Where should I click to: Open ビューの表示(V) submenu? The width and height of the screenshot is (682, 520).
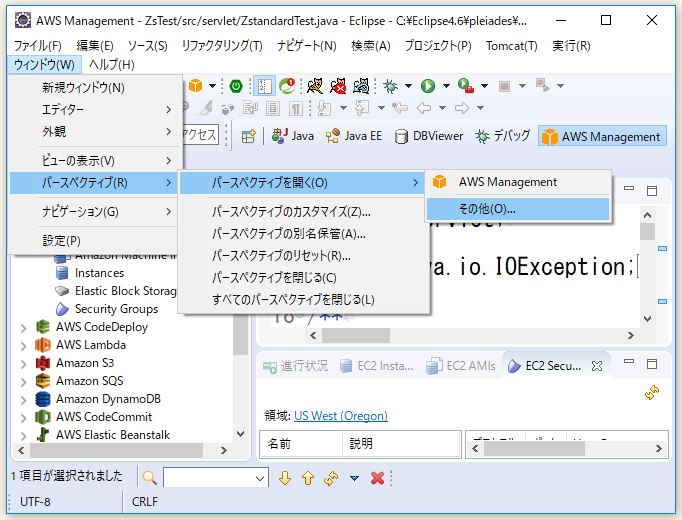pos(94,160)
